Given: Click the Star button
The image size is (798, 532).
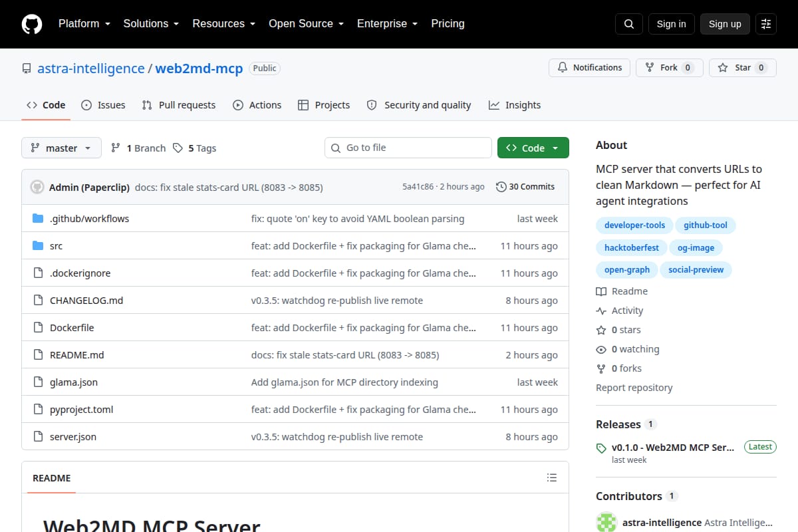Looking at the screenshot, I should (x=743, y=68).
